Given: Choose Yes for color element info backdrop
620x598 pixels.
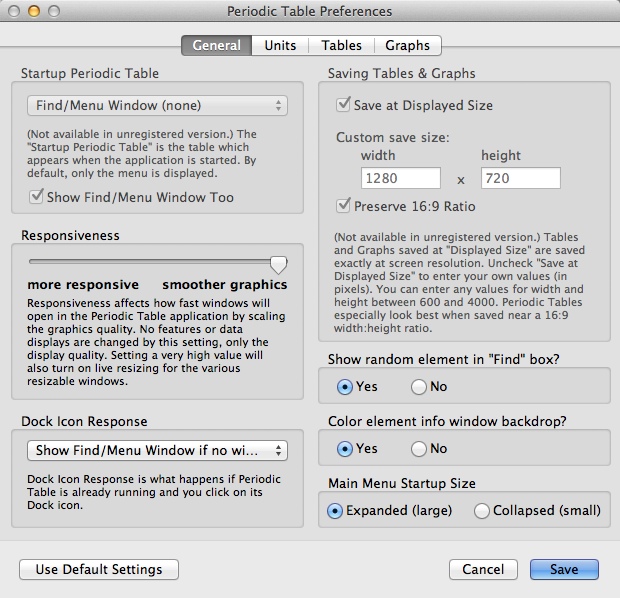Looking at the screenshot, I should point(345,449).
